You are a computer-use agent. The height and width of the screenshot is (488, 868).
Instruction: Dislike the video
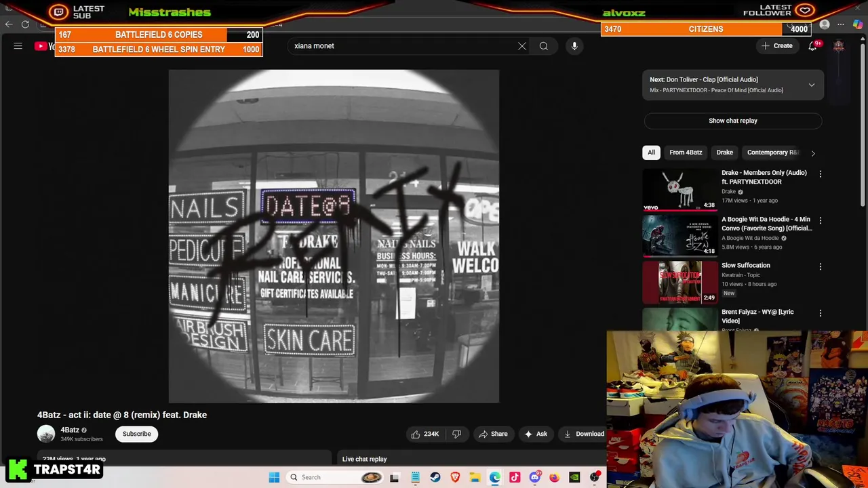[457, 434]
